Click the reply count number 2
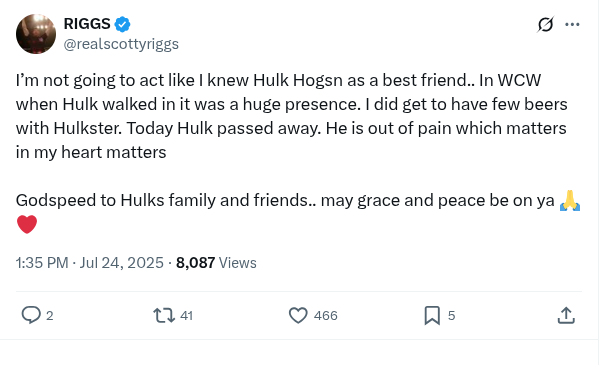603x365 pixels. (x=50, y=315)
